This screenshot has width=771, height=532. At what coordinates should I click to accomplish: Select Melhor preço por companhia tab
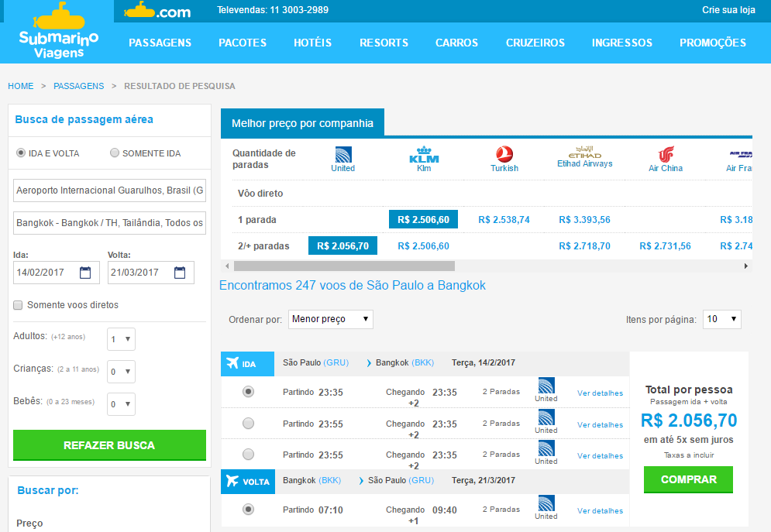pyautogui.click(x=302, y=123)
